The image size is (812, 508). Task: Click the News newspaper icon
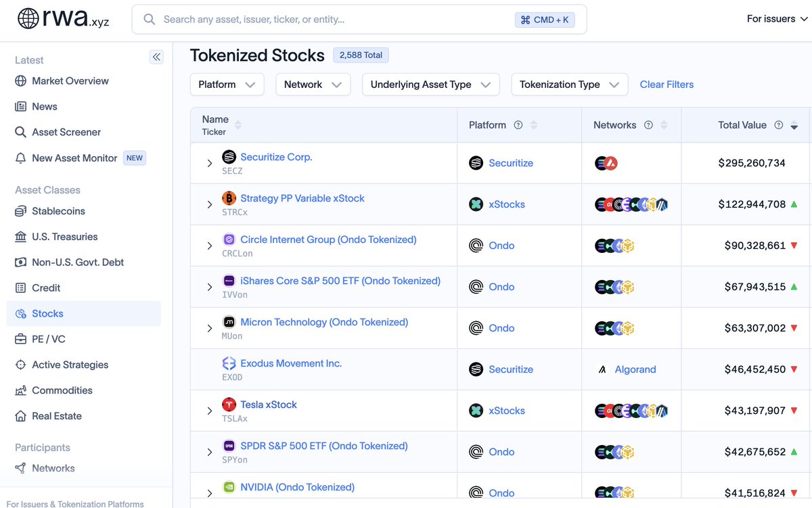click(20, 107)
